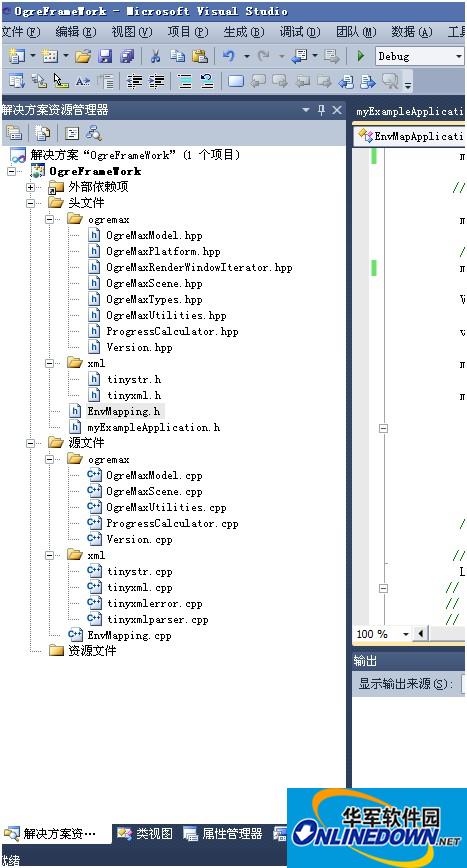
Task: Click the View Code icon in Solution Explorer
Action: 72,133
